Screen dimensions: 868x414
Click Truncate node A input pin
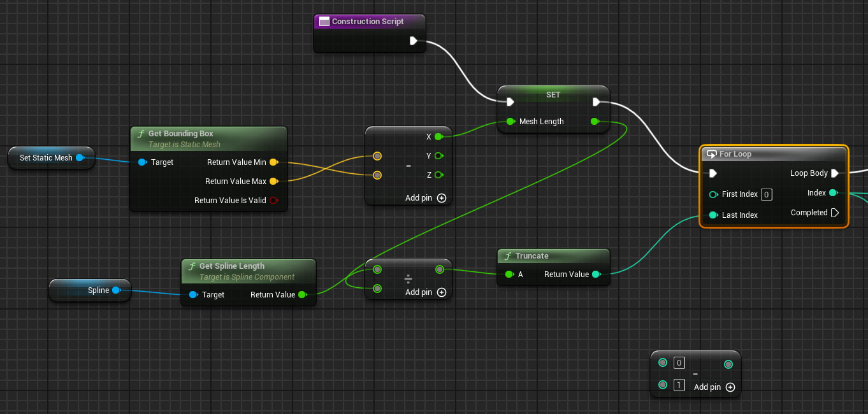509,274
